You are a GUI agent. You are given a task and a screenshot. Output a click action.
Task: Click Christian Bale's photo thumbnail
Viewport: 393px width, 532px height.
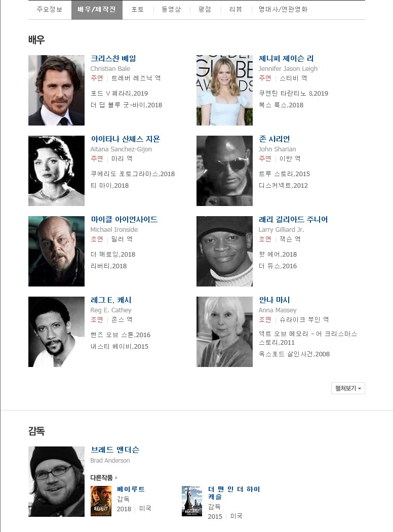click(56, 90)
